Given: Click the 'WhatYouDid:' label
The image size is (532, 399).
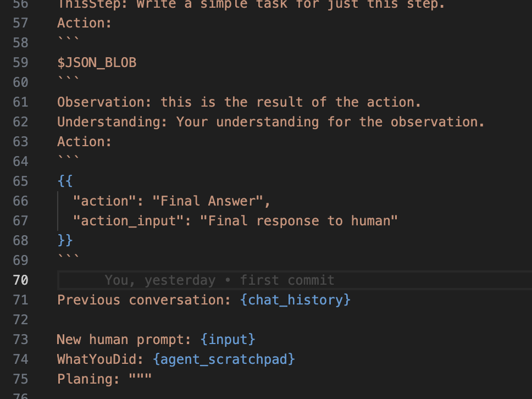Looking at the screenshot, I should (x=101, y=359).
